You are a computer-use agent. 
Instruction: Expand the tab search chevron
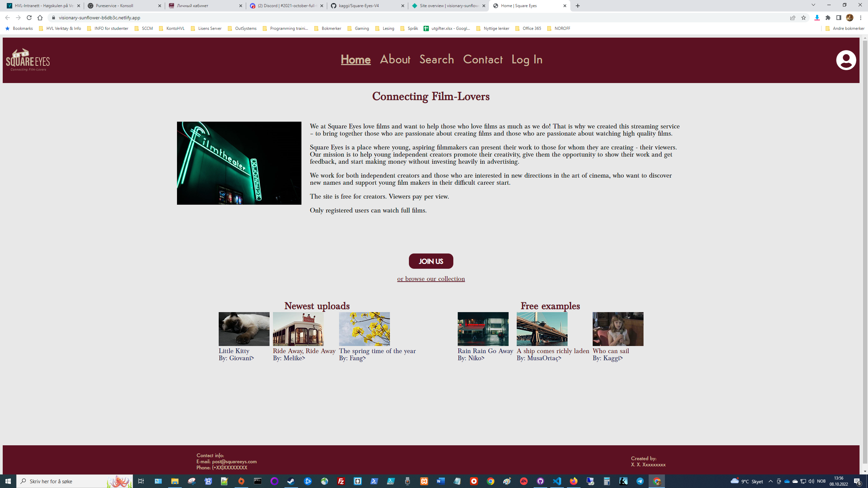click(813, 5)
